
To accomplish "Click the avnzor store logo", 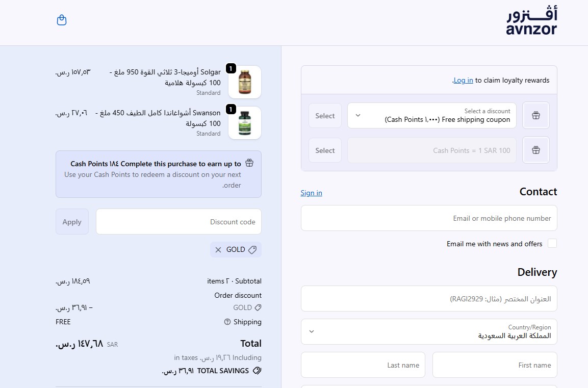I will pyautogui.click(x=531, y=20).
